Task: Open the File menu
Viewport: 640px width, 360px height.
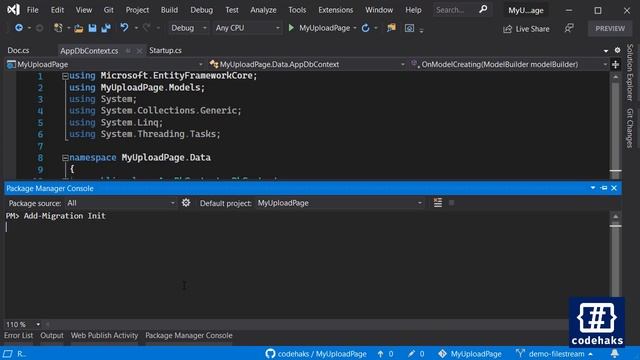Action: [32, 10]
